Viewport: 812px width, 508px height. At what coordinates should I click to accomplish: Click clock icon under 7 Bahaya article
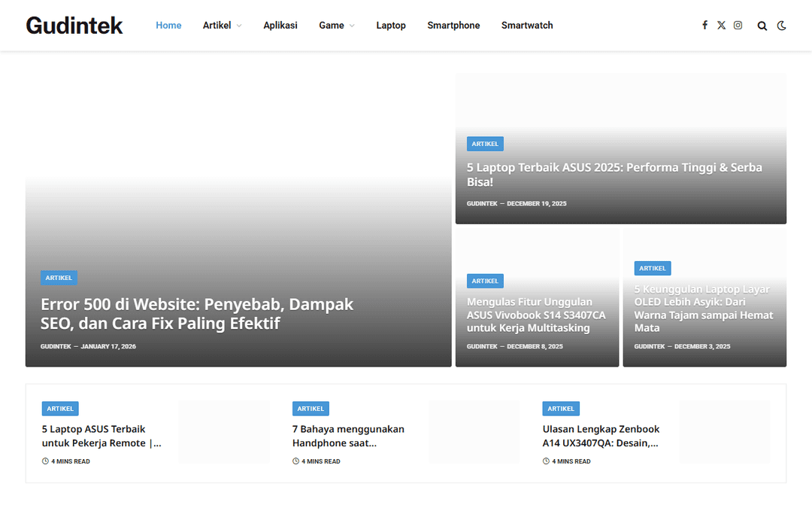[295, 461]
